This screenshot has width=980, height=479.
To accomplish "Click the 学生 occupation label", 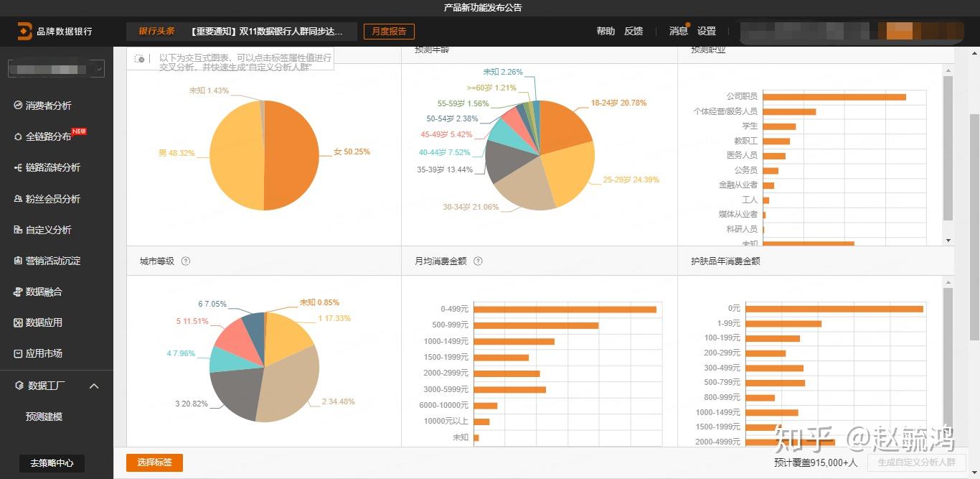I will point(750,126).
